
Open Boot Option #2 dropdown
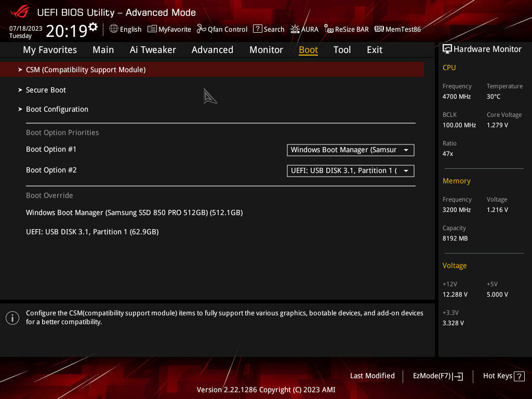(x=351, y=170)
